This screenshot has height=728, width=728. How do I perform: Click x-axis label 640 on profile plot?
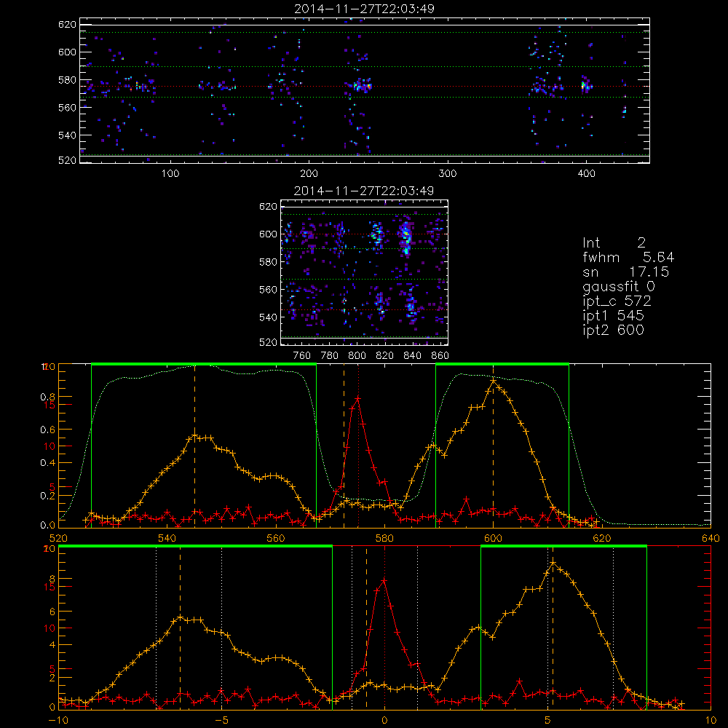(x=711, y=538)
